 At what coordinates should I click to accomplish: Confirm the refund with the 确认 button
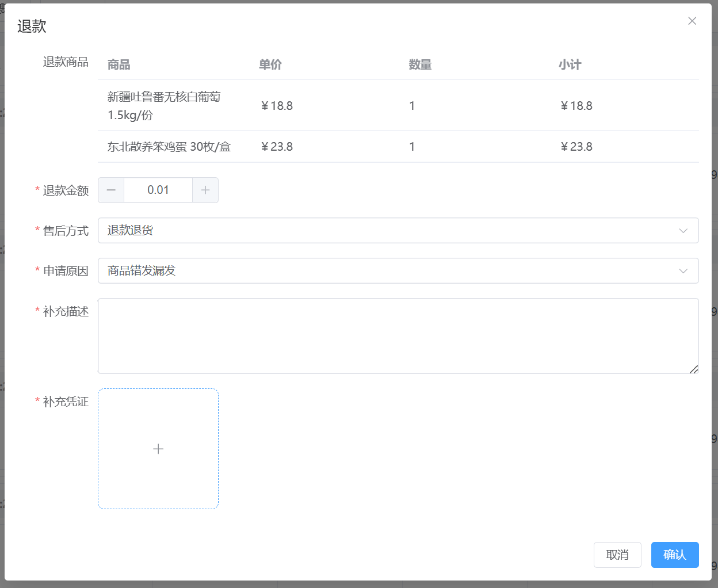pyautogui.click(x=675, y=555)
